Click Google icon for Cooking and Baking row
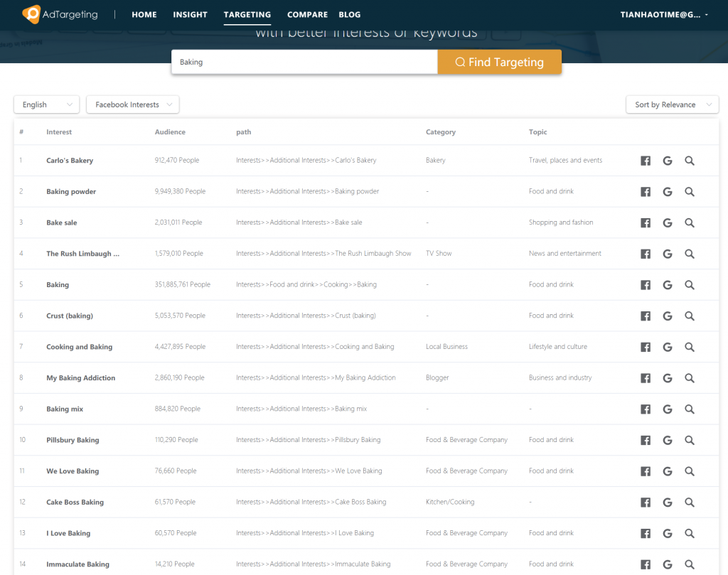The width and height of the screenshot is (728, 575). pos(667,347)
